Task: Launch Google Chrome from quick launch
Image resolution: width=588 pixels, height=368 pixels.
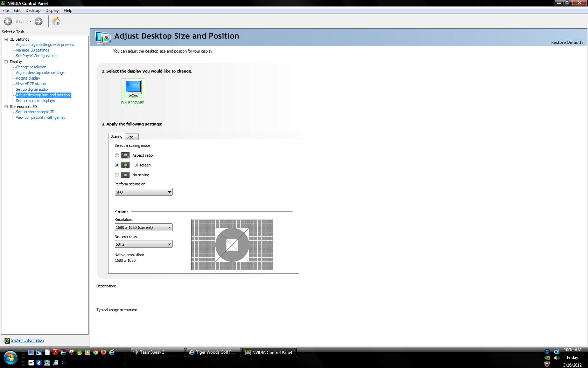Action: 96,352
